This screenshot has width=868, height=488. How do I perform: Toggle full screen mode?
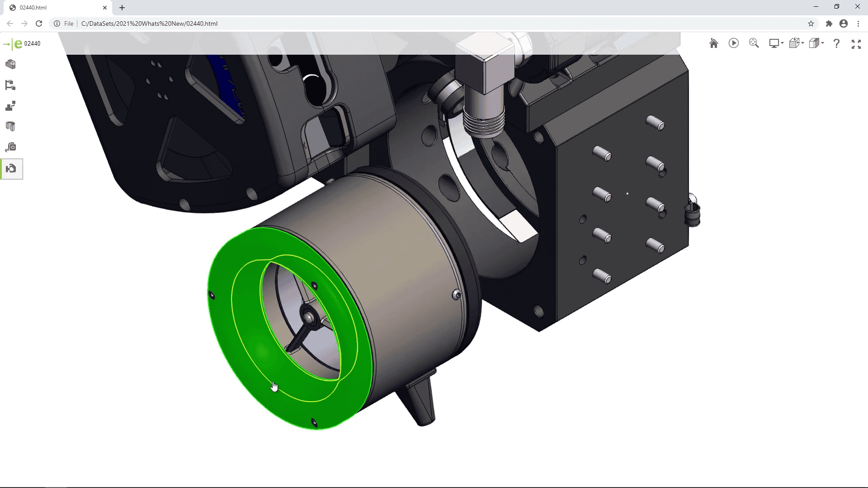(x=856, y=43)
